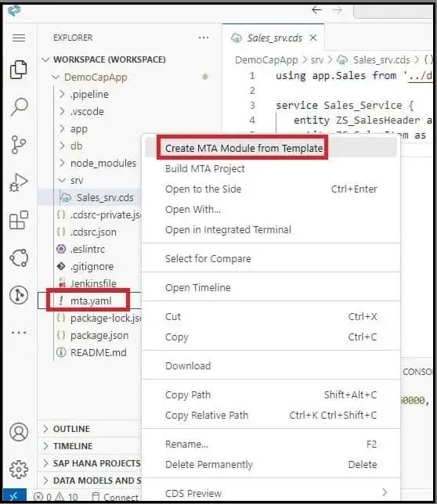Select mta.yaml file in explorer
The height and width of the screenshot is (504, 437).
(x=91, y=301)
